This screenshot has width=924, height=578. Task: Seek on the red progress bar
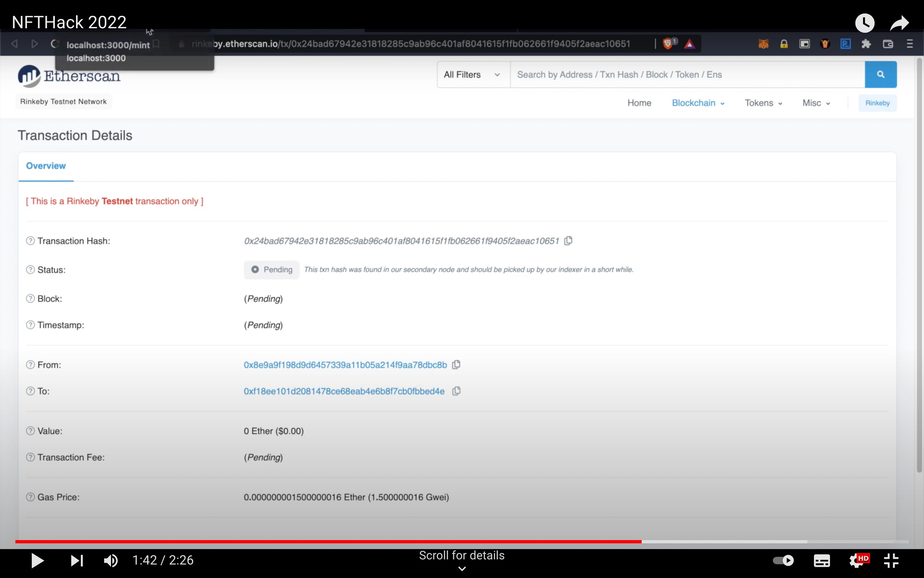pos(328,542)
